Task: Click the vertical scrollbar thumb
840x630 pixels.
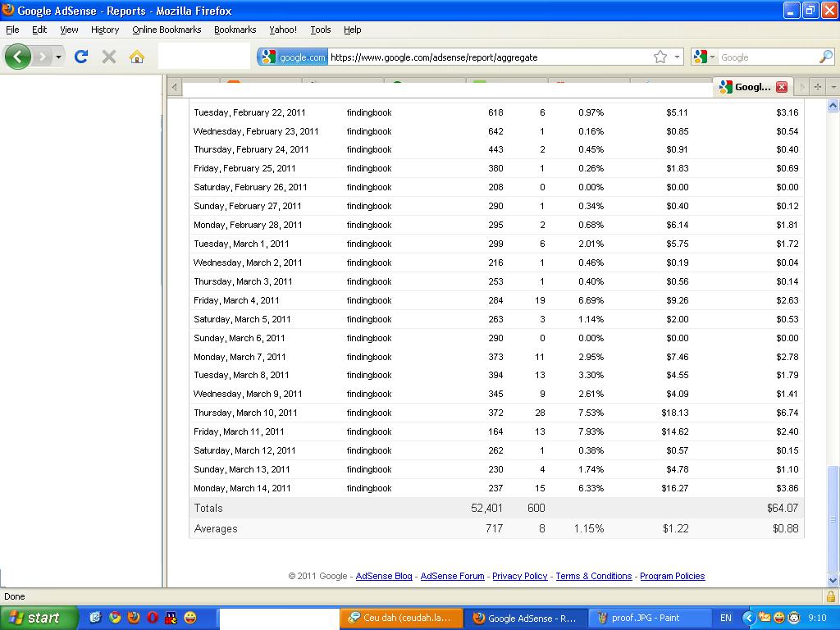Action: point(833,519)
